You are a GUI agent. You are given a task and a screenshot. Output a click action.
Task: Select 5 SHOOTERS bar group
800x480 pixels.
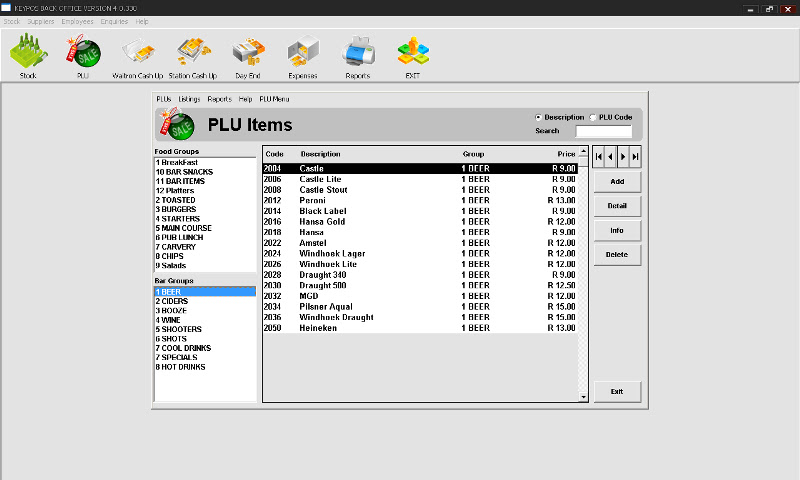point(205,330)
